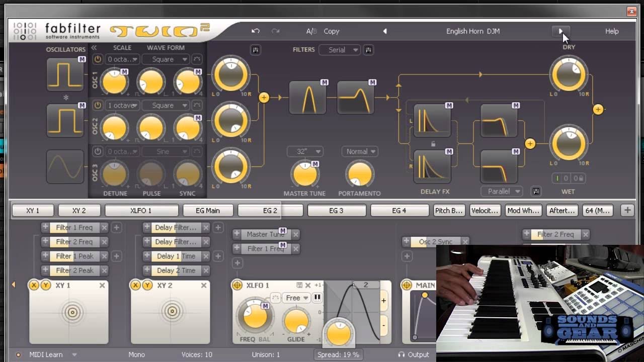Open delay Parallel routing dropdown
The image size is (644, 362).
tap(502, 191)
